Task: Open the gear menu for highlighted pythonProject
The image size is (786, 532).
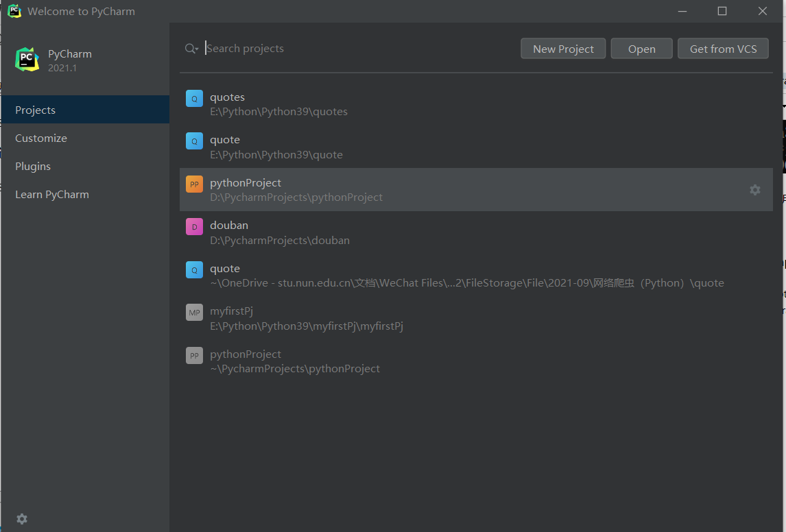Action: [755, 190]
